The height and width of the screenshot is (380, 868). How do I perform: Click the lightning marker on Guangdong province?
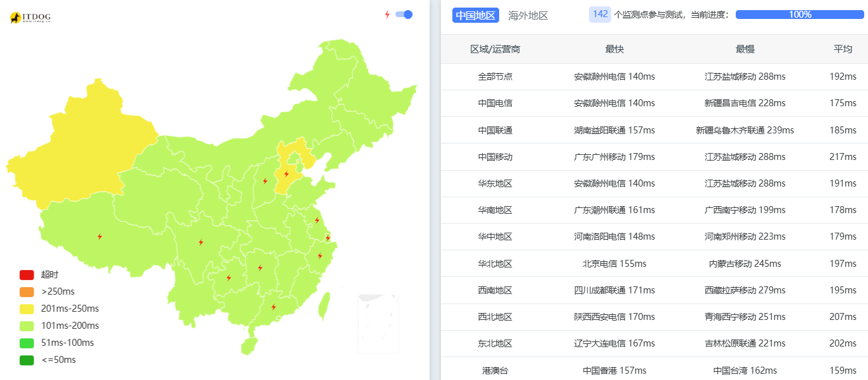273,307
